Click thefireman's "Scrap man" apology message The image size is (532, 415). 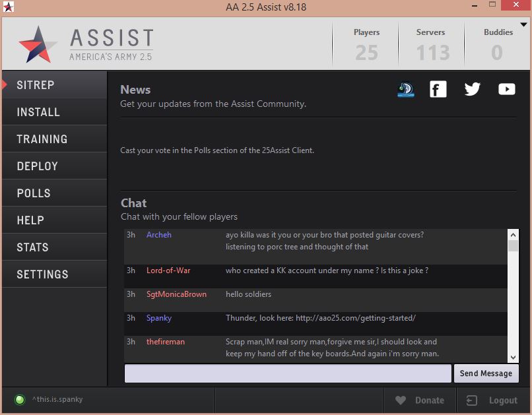click(x=332, y=348)
